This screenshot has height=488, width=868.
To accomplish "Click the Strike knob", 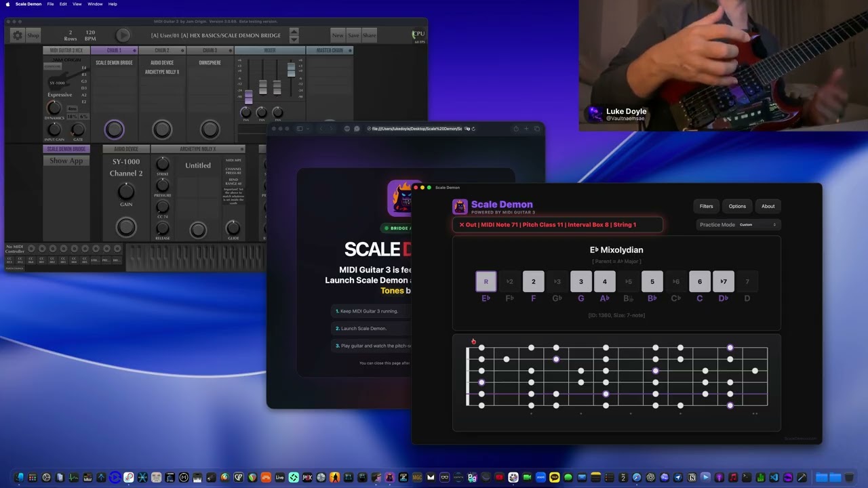I will [162, 164].
